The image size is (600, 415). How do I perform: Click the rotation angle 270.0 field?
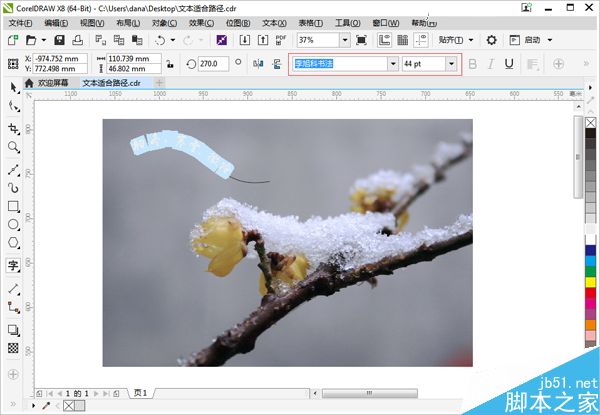tap(213, 64)
